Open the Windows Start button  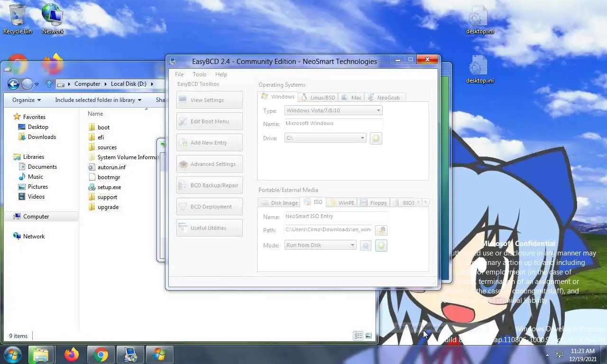click(12, 354)
